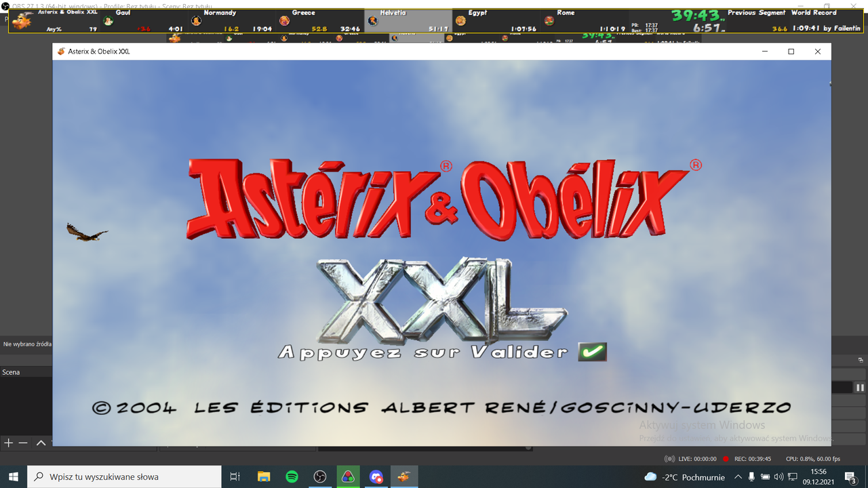Click the 'Nie wybrano źródła' text

pos(27,344)
